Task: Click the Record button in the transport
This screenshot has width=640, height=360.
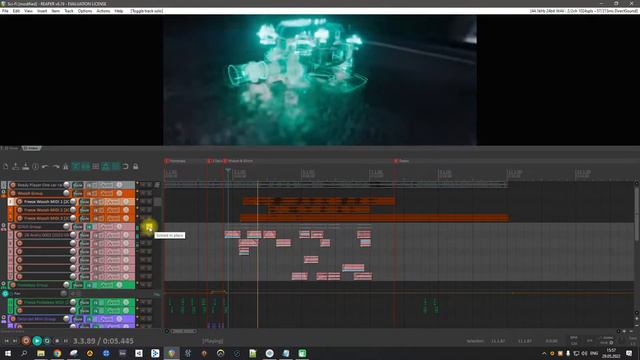Action: point(26,340)
